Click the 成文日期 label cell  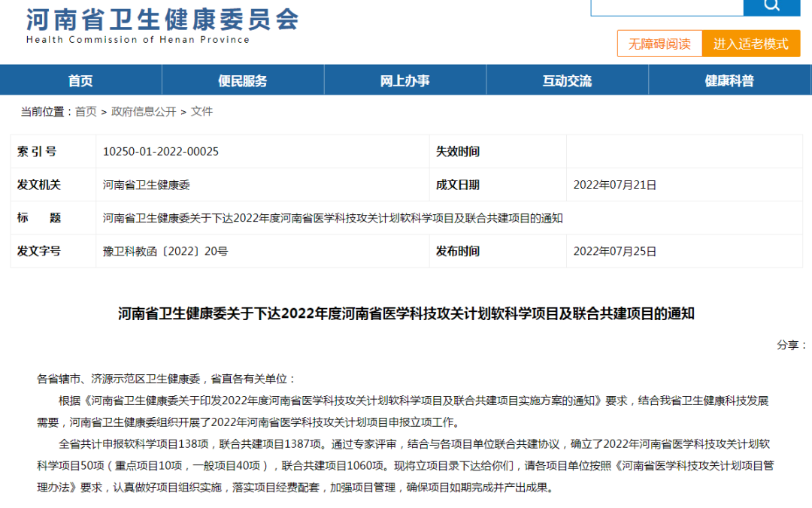click(498, 185)
